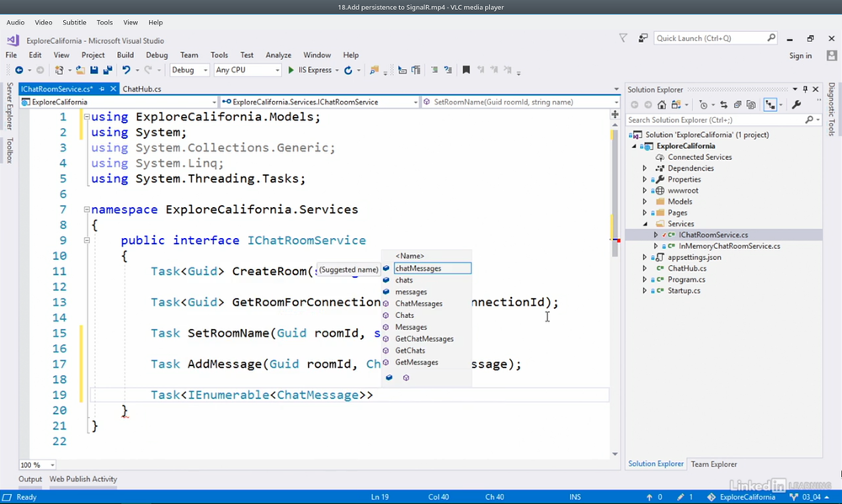Click the Sign in link
The image size is (842, 504).
click(x=800, y=56)
